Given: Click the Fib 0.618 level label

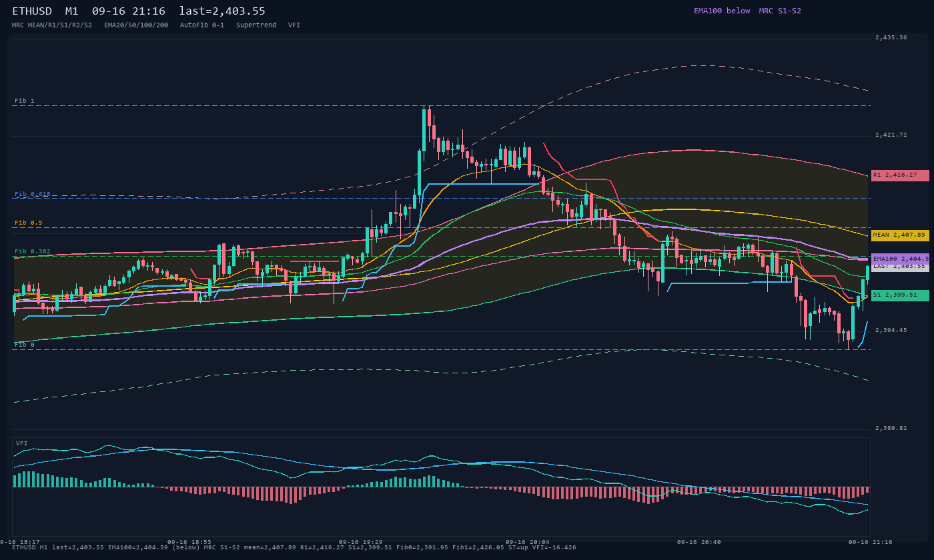Looking at the screenshot, I should point(32,194).
